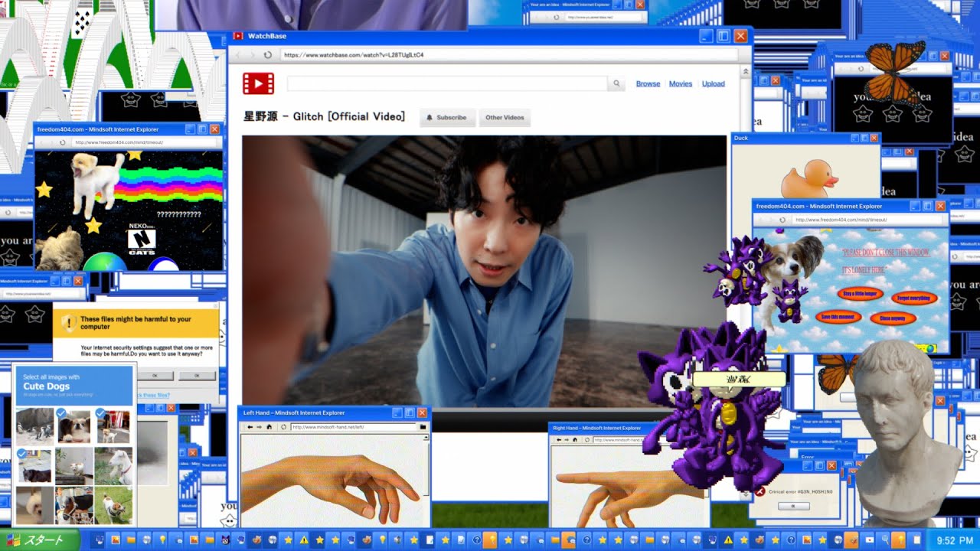The width and height of the screenshot is (980, 551).
Task: Go home in the Left Hand browser window
Action: [268, 427]
